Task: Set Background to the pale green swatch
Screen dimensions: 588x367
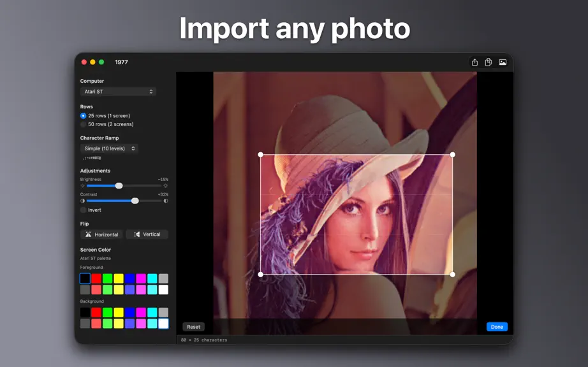Action: (108, 324)
